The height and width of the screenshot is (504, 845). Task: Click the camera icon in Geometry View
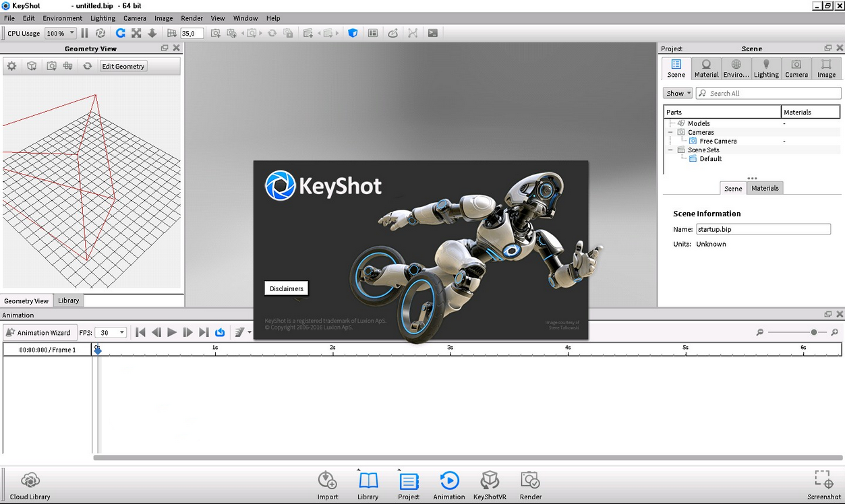click(51, 66)
